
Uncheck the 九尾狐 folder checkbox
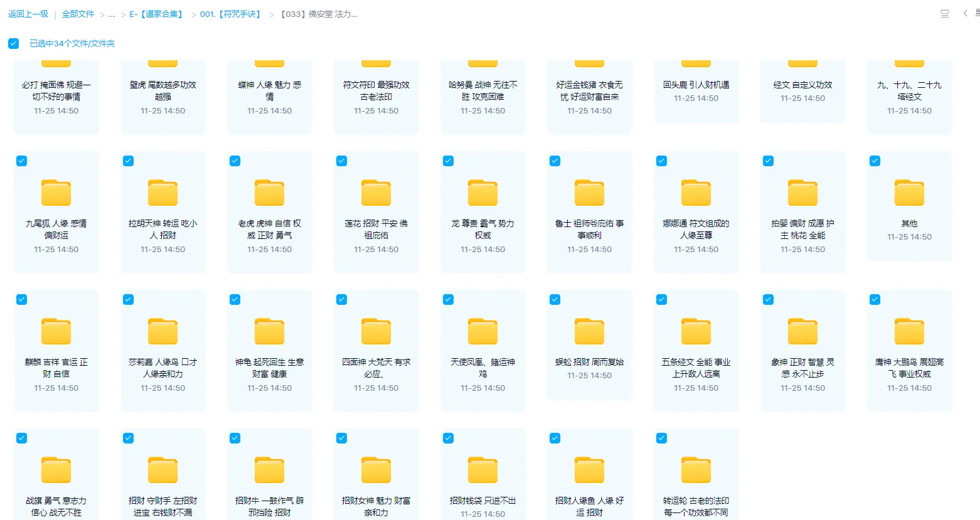(x=21, y=161)
